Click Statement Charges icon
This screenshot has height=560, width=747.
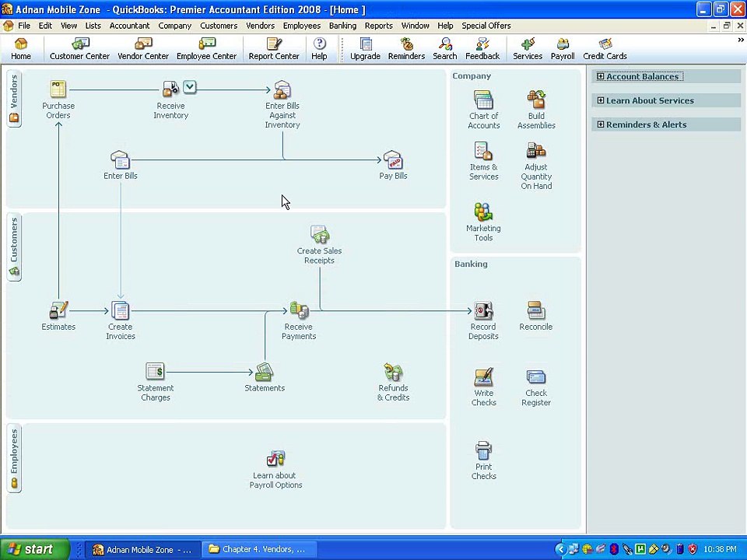coord(155,372)
